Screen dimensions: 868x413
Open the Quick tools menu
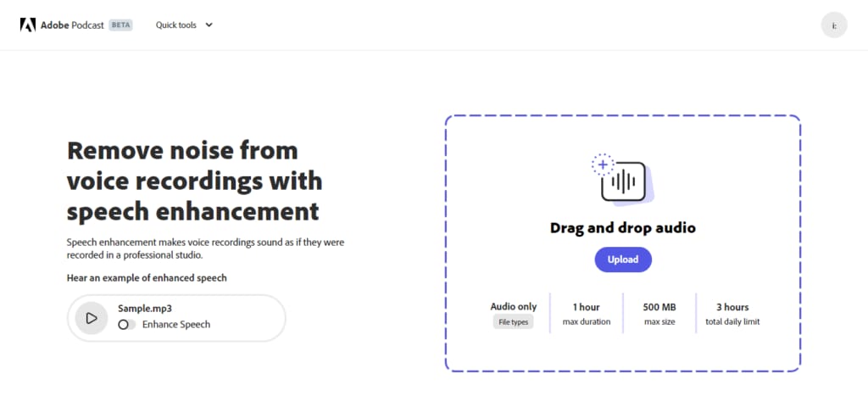coord(184,25)
